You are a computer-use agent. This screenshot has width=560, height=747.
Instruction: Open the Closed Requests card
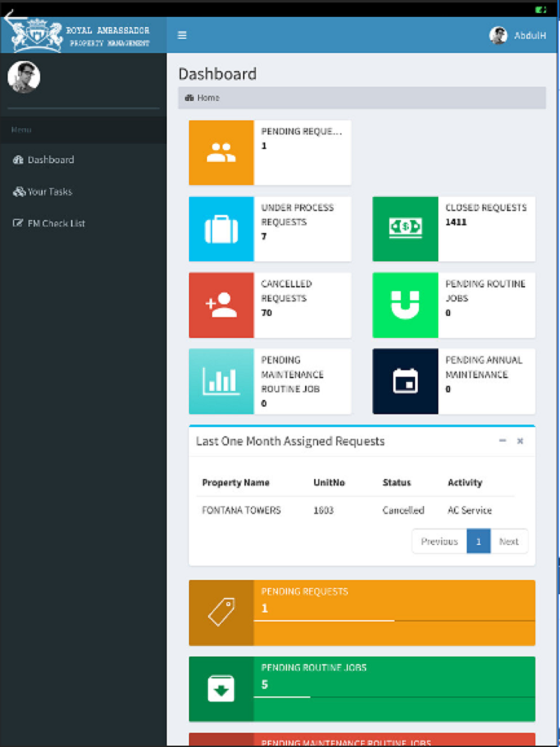click(x=454, y=229)
